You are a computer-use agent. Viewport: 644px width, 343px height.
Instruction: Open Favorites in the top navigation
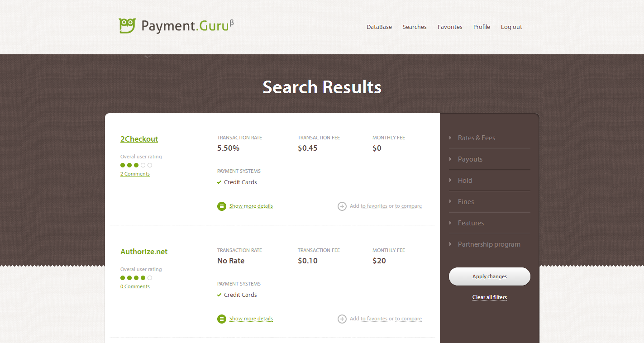450,27
